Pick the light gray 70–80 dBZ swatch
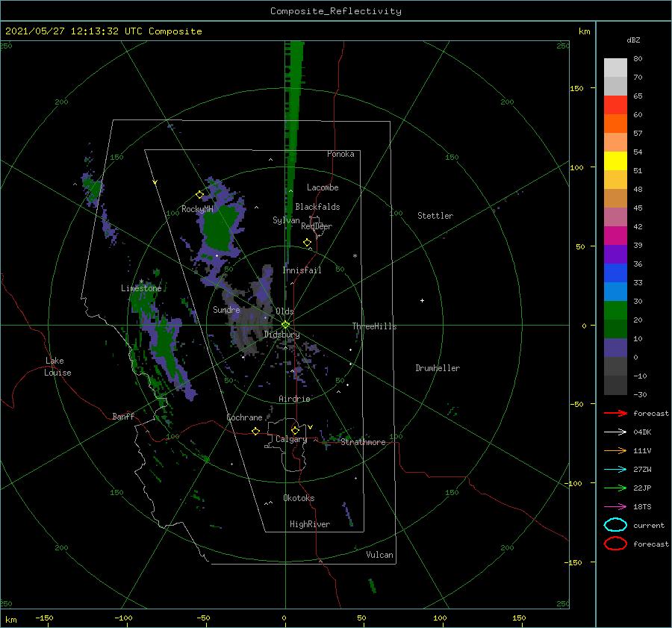This screenshot has height=628, width=672. coord(615,68)
